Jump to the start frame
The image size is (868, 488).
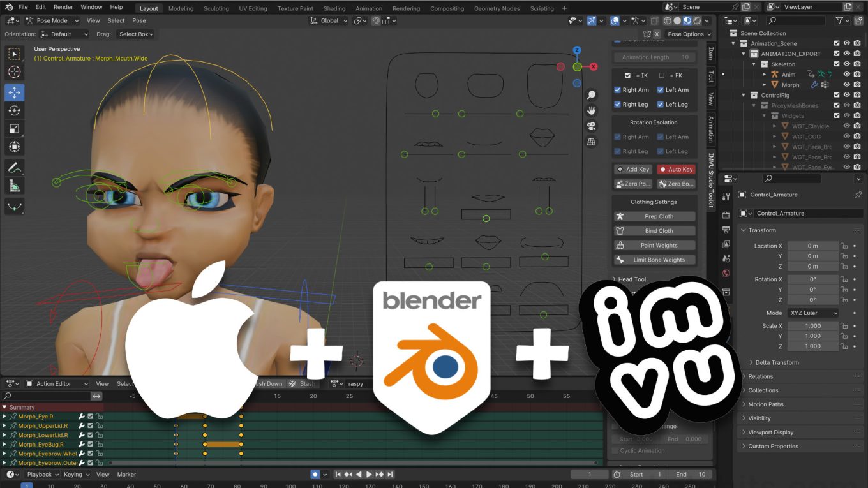click(x=338, y=474)
